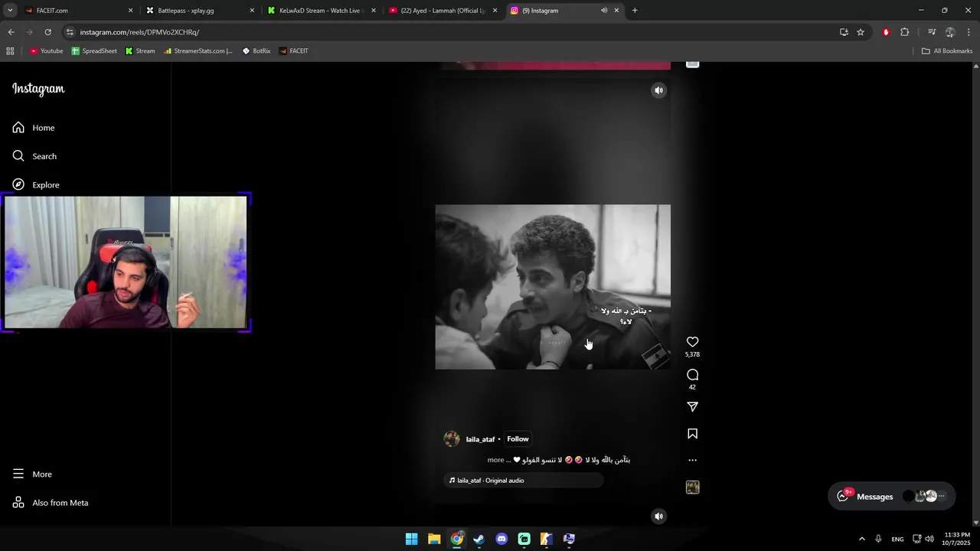The width and height of the screenshot is (980, 551).
Task: Open the All Bookmarks folder
Action: [947, 51]
